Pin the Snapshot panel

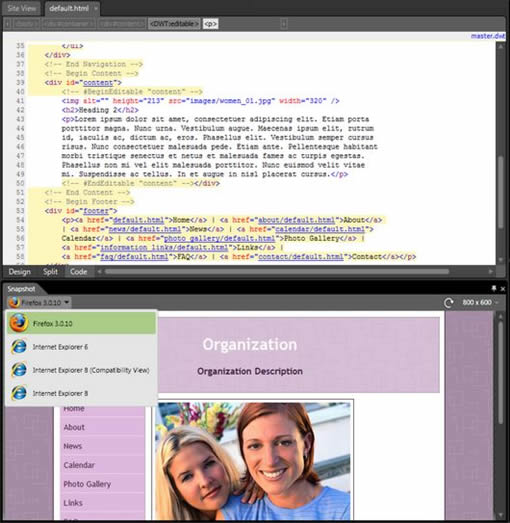click(x=494, y=289)
